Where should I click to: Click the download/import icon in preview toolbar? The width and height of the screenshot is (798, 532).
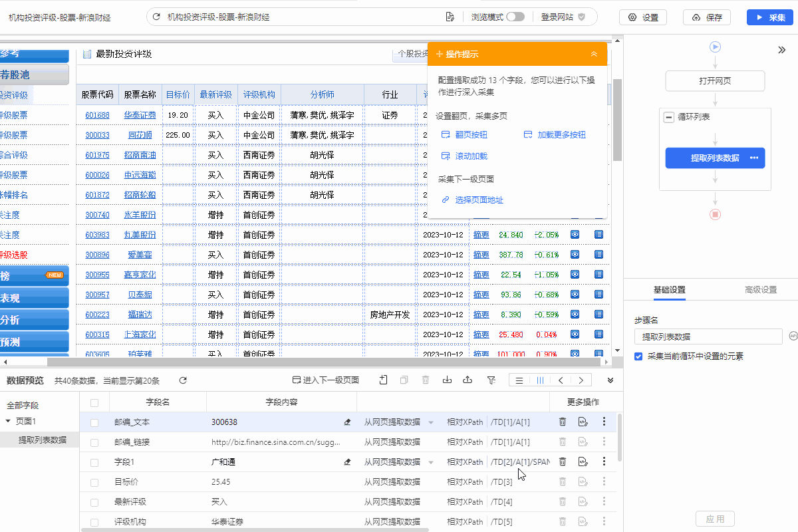point(447,380)
